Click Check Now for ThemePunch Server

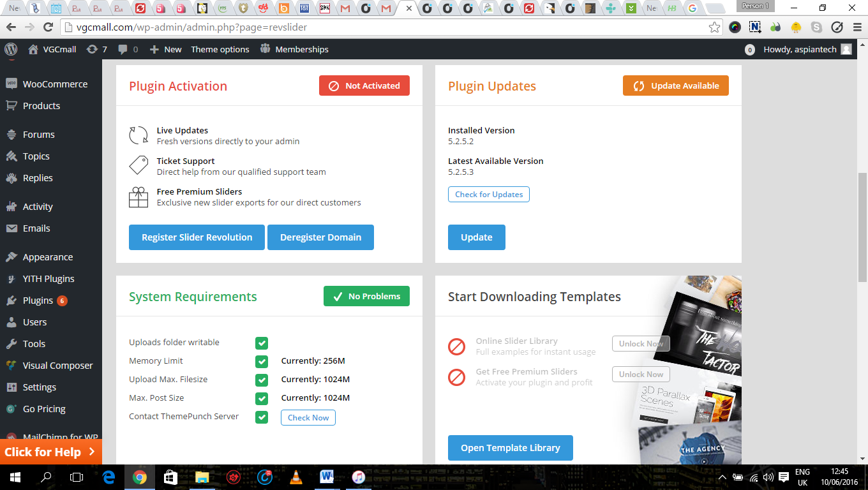(x=308, y=418)
